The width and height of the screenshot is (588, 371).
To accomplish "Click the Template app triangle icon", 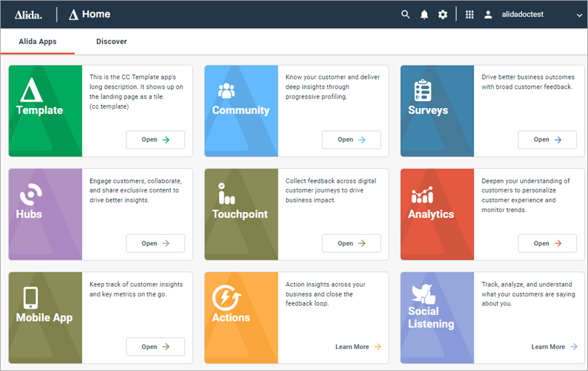I will [31, 90].
